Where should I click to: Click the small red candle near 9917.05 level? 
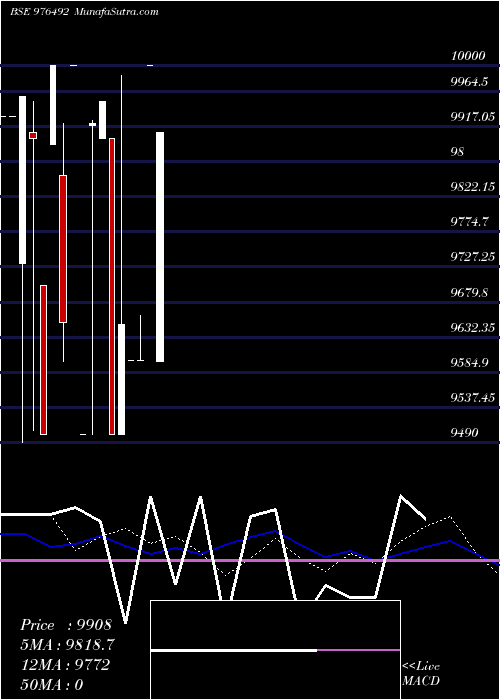pos(33,135)
